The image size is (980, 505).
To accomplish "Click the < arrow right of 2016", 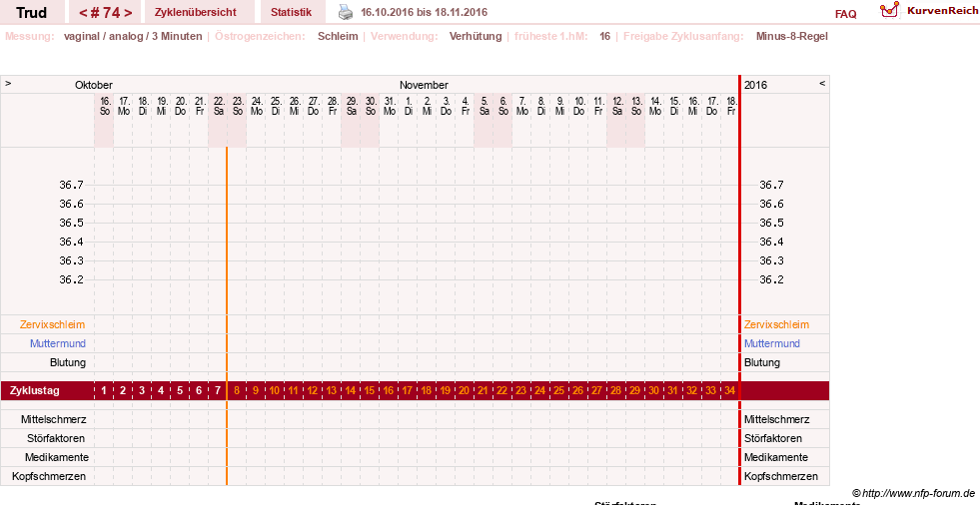I will 822,84.
